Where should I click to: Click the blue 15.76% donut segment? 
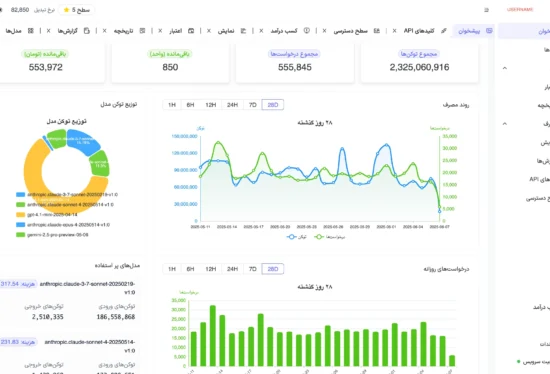coord(83,141)
